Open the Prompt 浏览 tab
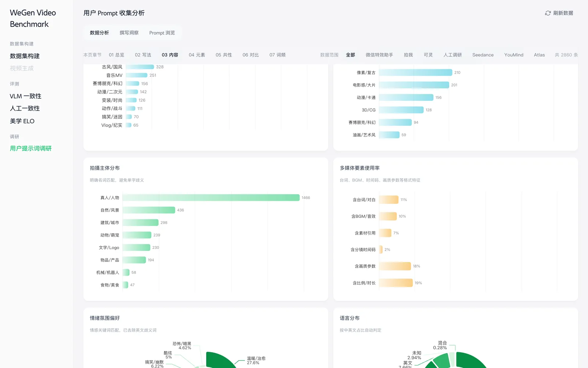The height and width of the screenshot is (368, 588). (x=162, y=33)
